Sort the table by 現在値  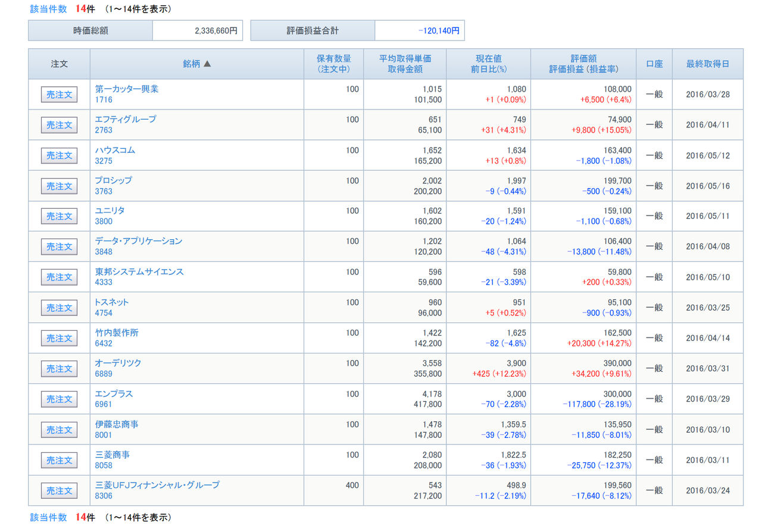tap(488, 59)
